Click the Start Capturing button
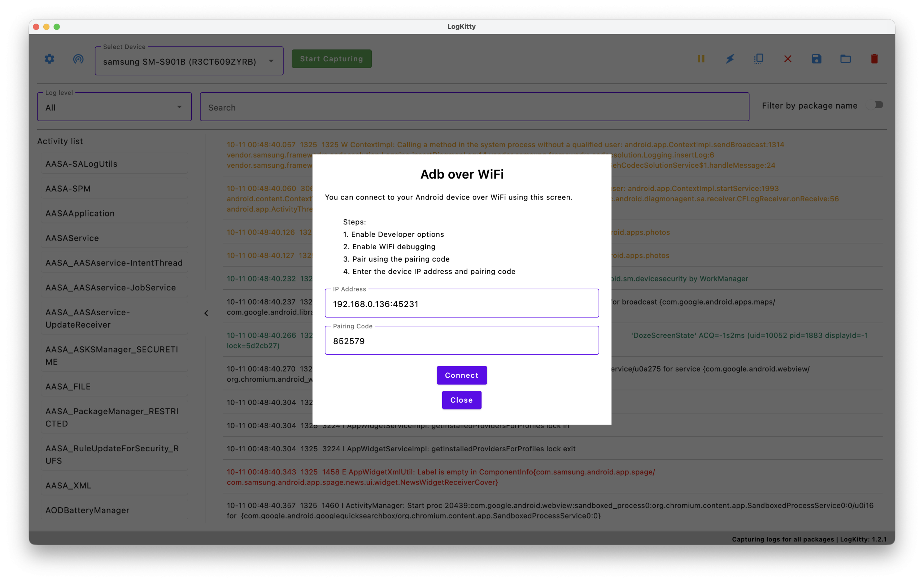 click(x=332, y=59)
